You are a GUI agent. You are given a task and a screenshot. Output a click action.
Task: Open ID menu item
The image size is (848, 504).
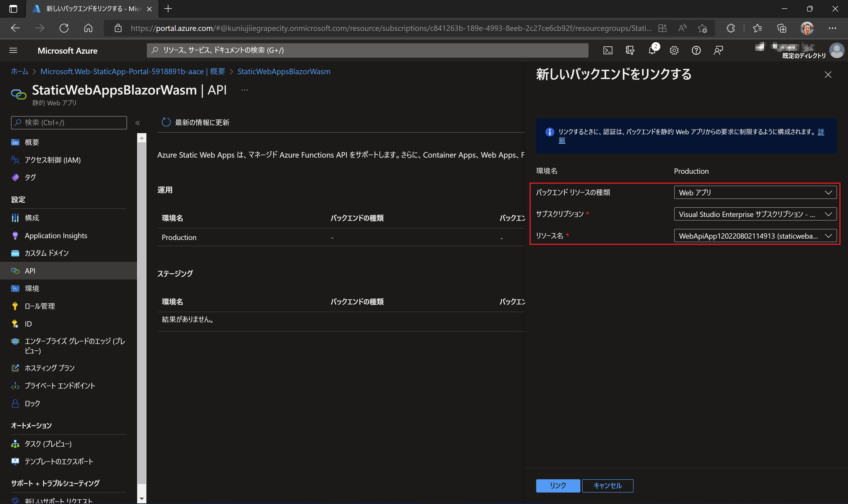tap(68, 324)
